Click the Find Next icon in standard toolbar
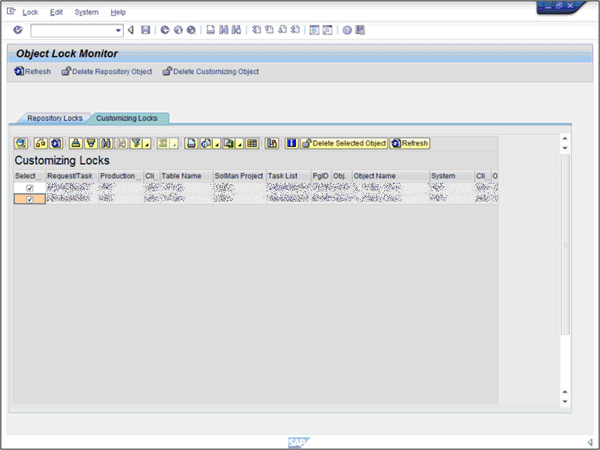 (x=236, y=30)
